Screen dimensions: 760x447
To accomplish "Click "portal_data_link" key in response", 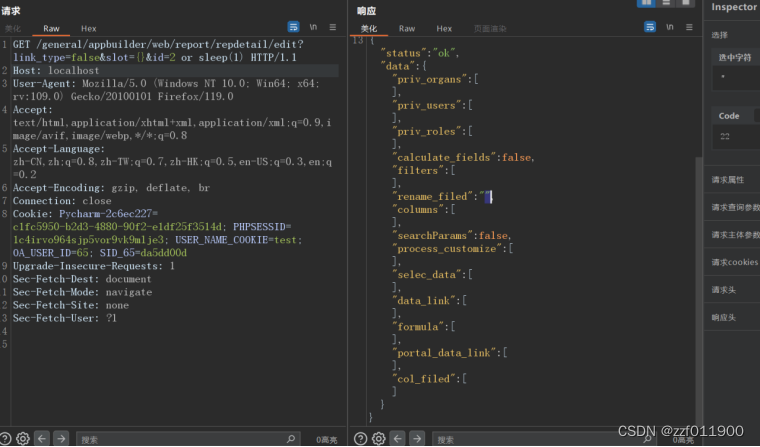I will pyautogui.click(x=444, y=353).
